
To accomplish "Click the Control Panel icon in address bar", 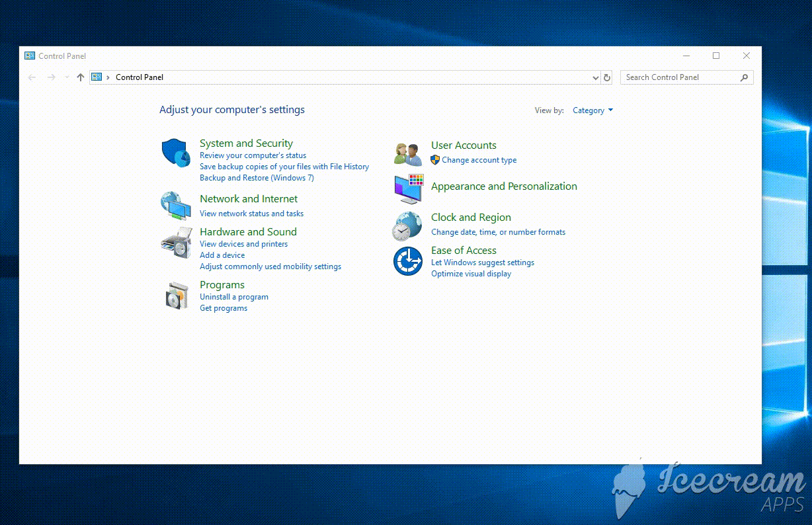I will [x=97, y=77].
